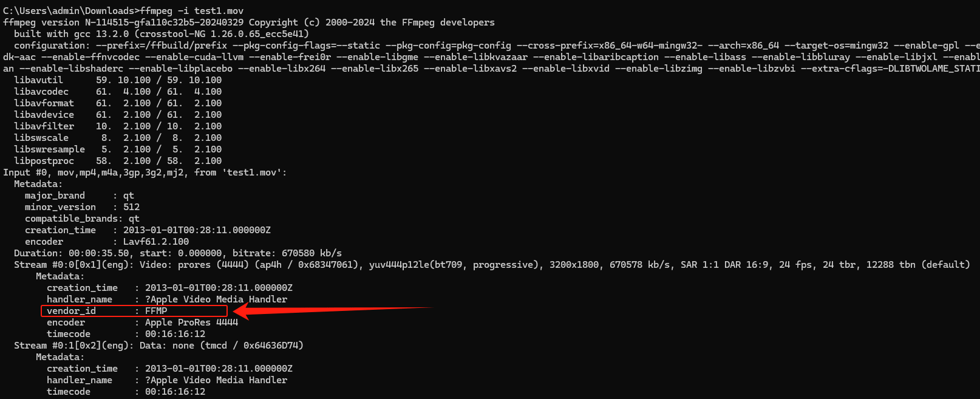Image resolution: width=980 pixels, height=399 pixels.
Task: Click the libswresample version row
Action: 118,149
